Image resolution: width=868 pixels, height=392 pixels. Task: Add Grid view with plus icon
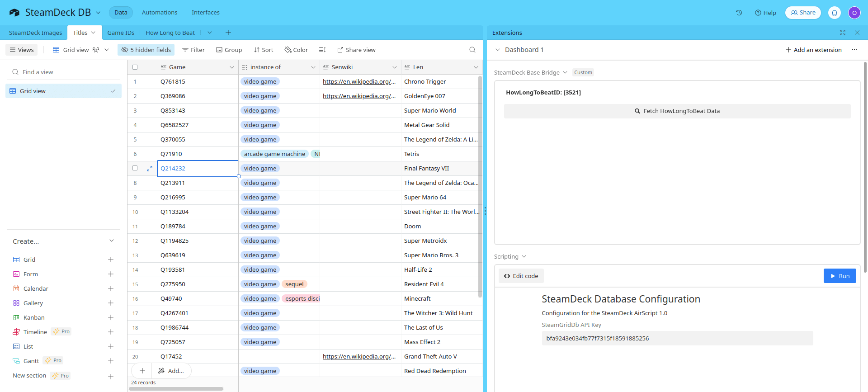coord(111,260)
